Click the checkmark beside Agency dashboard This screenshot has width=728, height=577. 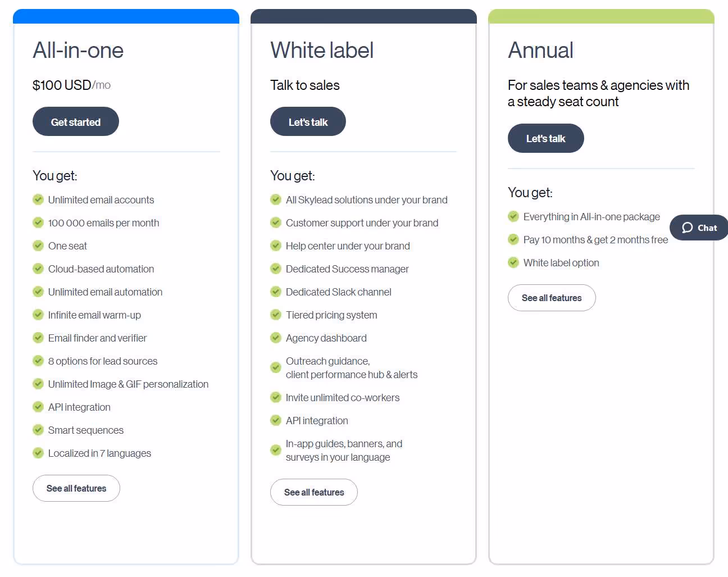tap(276, 338)
